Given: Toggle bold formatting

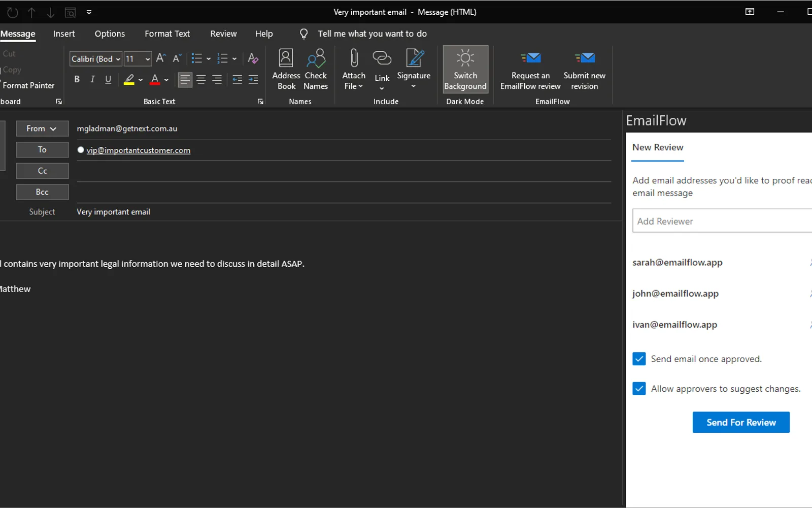Looking at the screenshot, I should point(77,79).
